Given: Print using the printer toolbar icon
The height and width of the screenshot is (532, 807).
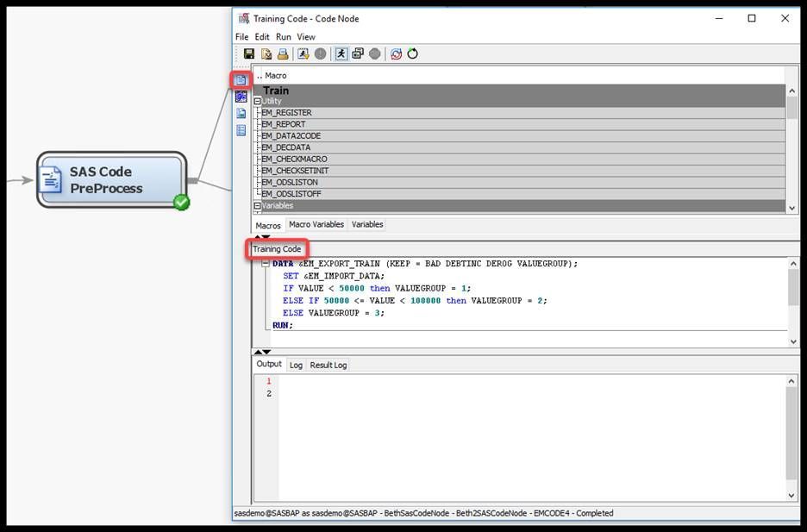Looking at the screenshot, I should click(283, 53).
